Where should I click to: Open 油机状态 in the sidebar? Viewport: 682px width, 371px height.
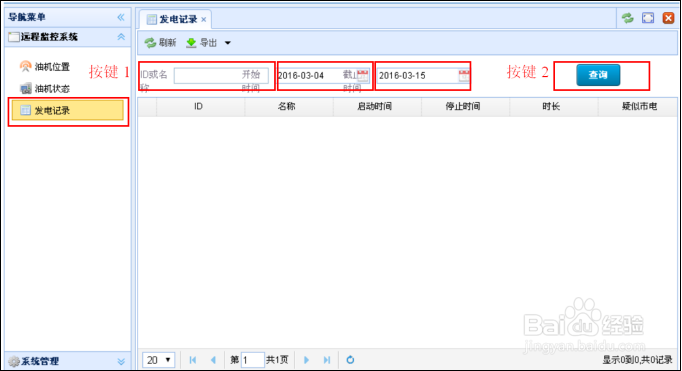[45, 89]
